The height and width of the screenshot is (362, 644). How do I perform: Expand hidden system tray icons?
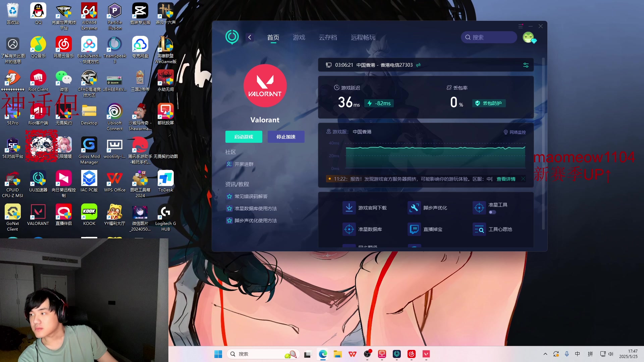coord(545,354)
